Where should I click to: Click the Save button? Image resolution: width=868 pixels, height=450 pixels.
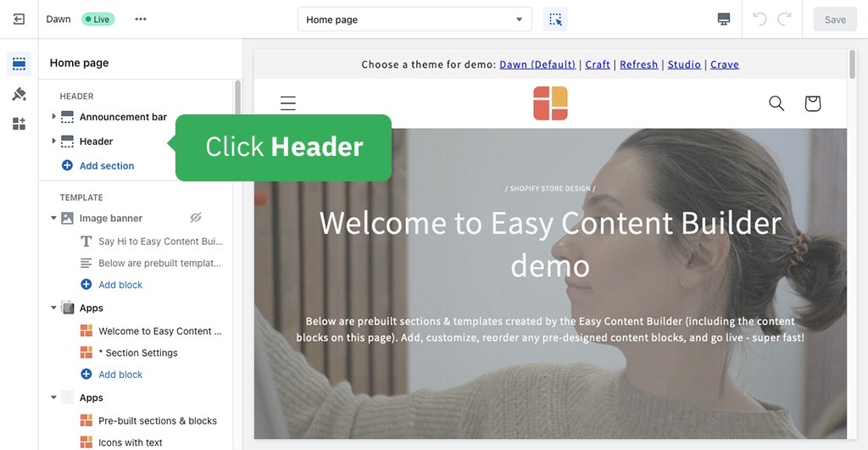point(834,19)
